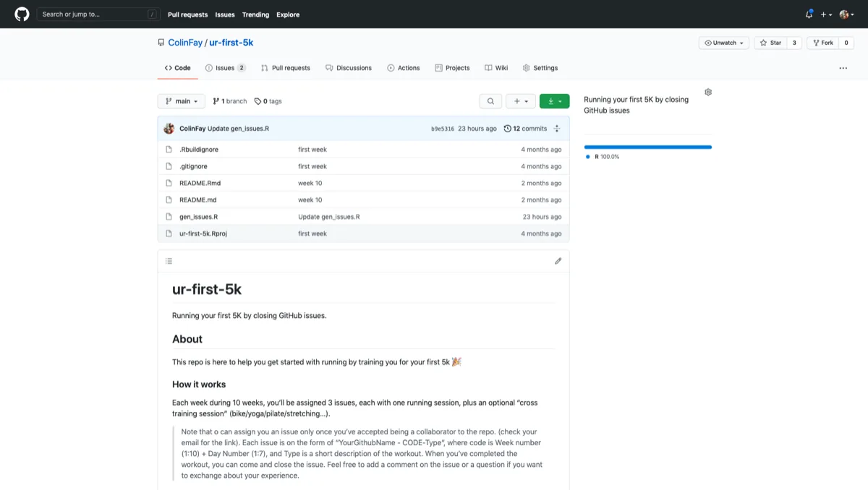The height and width of the screenshot is (490, 868).
Task: Open the green download code dropdown
Action: (x=554, y=101)
